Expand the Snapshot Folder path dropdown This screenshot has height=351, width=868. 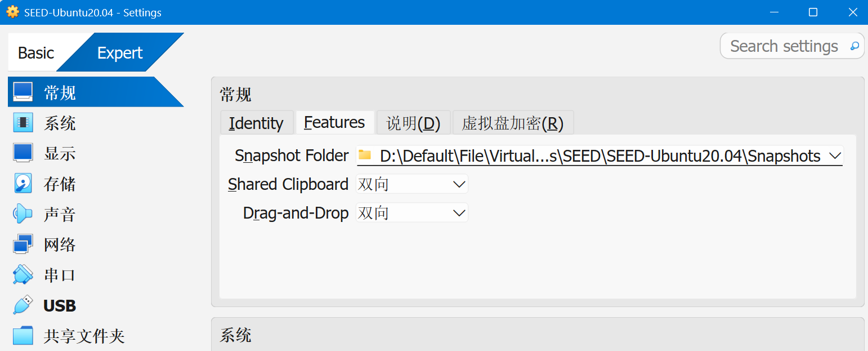click(x=835, y=156)
